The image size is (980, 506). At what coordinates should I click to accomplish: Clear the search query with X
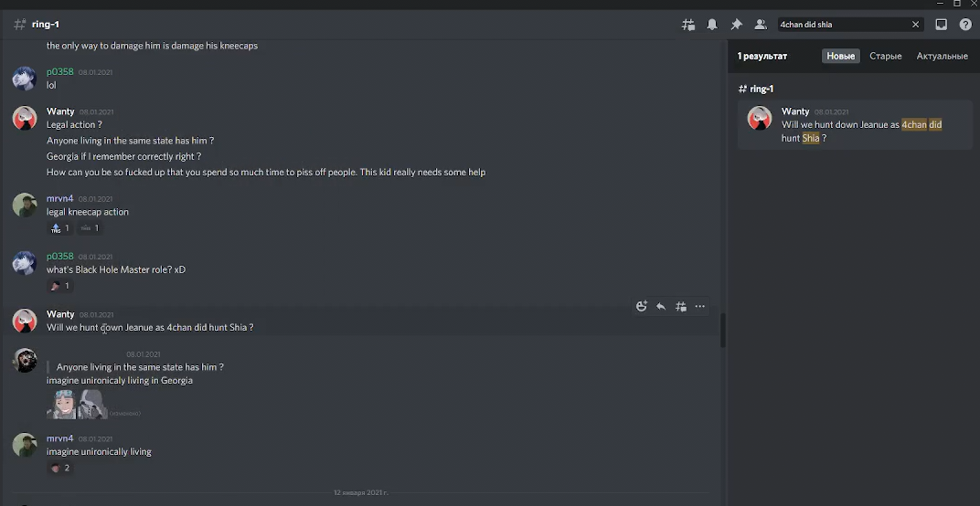pyautogui.click(x=915, y=25)
